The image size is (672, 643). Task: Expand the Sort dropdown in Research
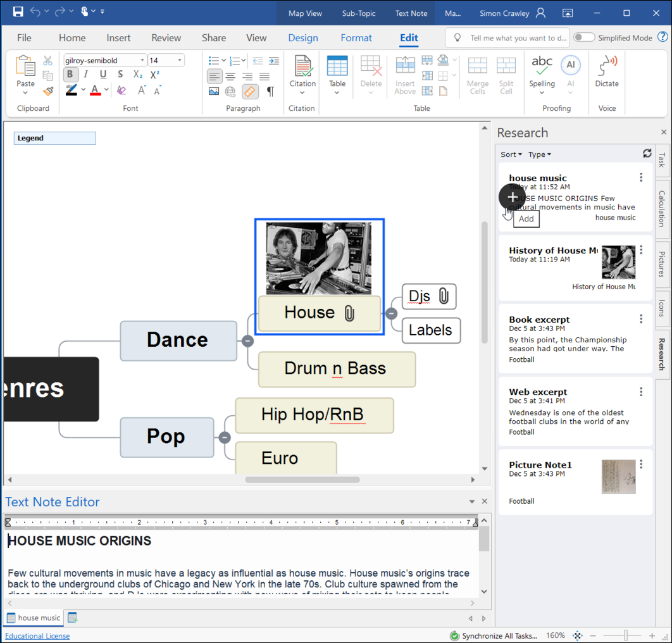pyautogui.click(x=511, y=154)
